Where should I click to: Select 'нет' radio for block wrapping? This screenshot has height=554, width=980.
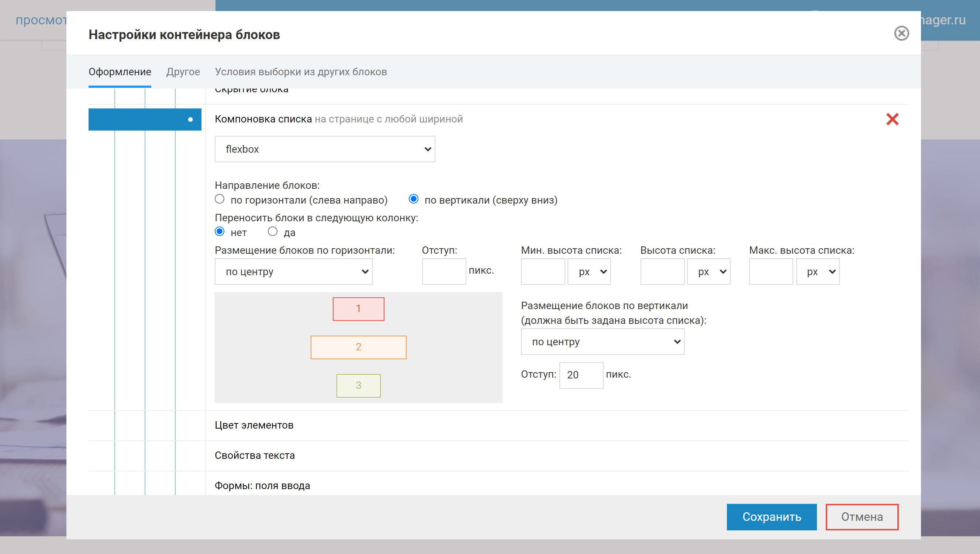pyautogui.click(x=220, y=231)
